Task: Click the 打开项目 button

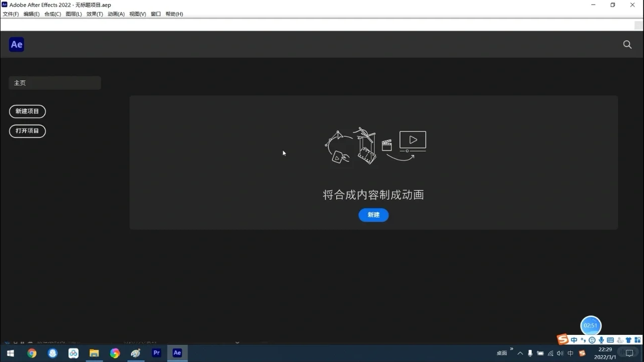Action: coord(27,131)
